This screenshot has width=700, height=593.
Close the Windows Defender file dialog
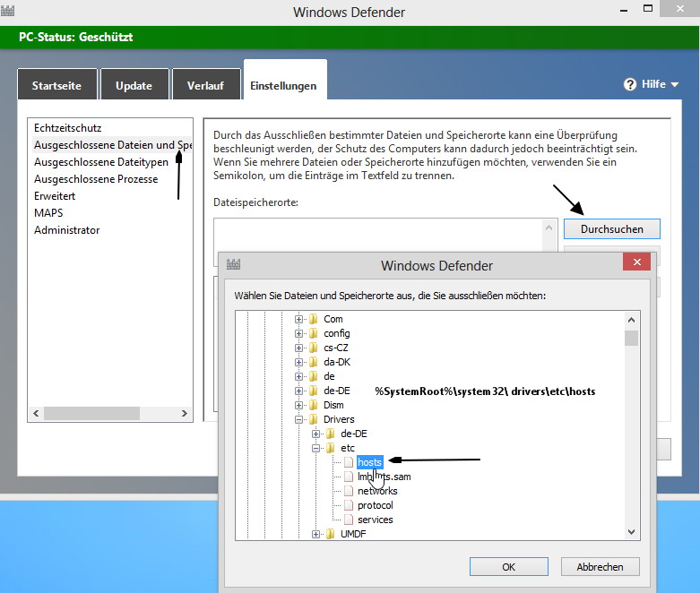coord(636,262)
